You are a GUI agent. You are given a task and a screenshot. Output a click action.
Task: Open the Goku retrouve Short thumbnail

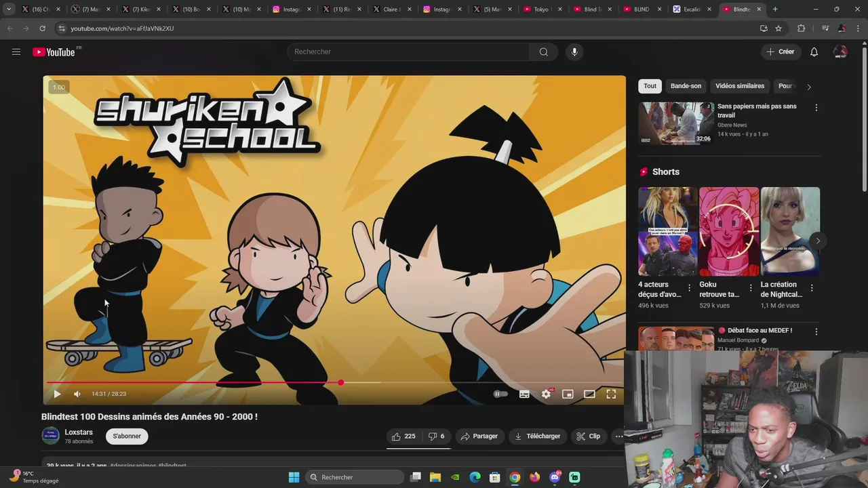[729, 232]
